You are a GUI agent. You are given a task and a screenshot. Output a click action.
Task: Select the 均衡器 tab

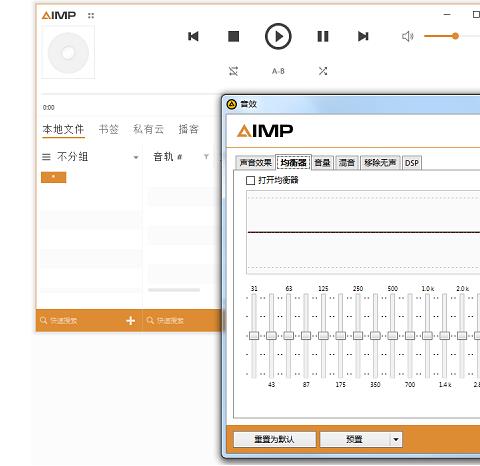pyautogui.click(x=293, y=163)
